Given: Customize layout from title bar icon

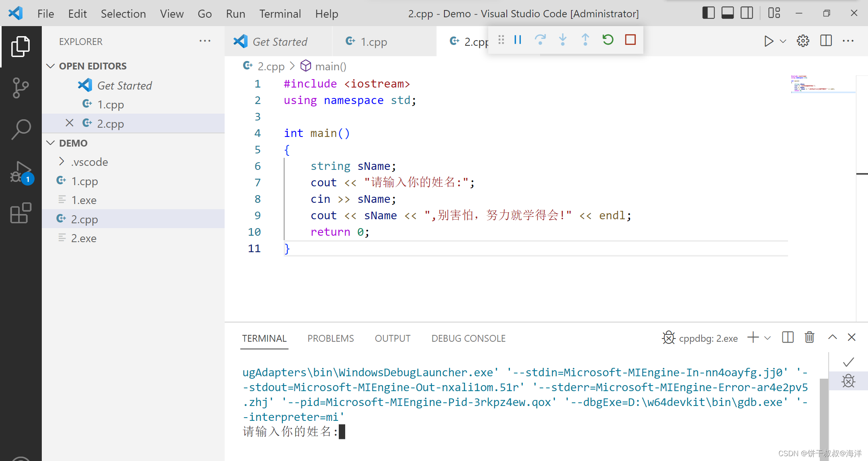Looking at the screenshot, I should 774,13.
